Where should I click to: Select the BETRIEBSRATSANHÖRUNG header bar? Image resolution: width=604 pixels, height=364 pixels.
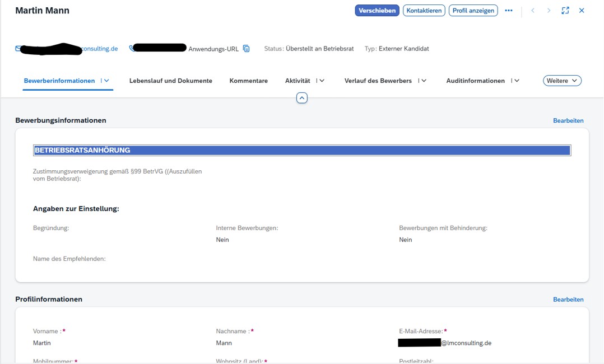301,150
